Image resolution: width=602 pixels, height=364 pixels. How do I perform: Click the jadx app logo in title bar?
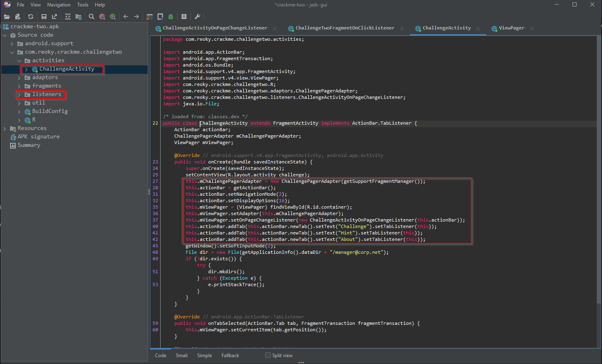(7, 4)
